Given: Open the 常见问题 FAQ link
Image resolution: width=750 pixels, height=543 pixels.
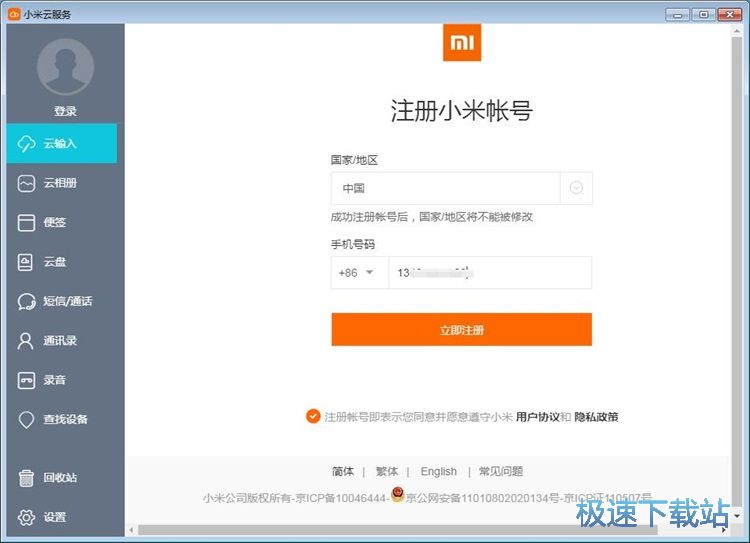Looking at the screenshot, I should (501, 472).
